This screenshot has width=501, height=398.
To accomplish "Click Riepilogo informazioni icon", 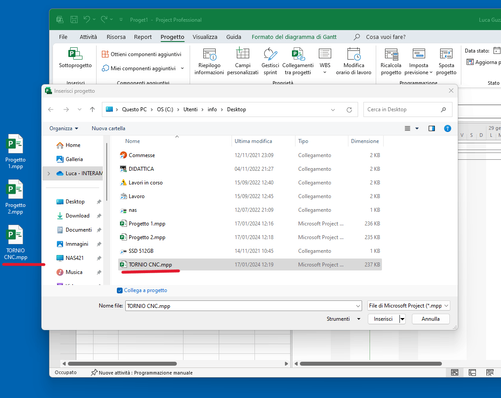I will click(x=209, y=54).
